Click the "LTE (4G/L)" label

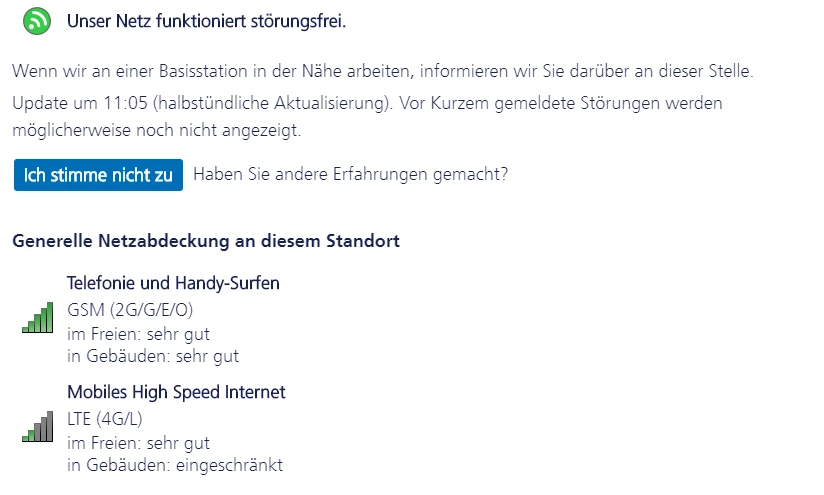pyautogui.click(x=106, y=419)
